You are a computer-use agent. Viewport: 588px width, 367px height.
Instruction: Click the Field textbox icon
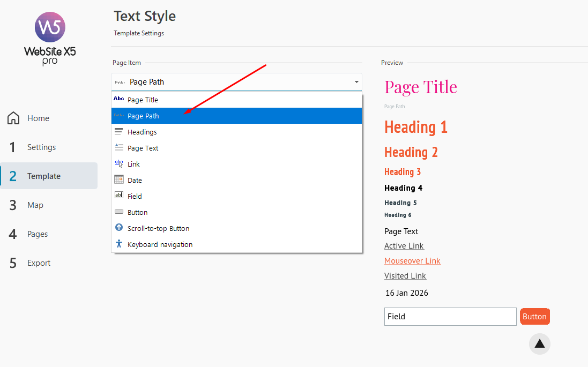[x=119, y=196]
